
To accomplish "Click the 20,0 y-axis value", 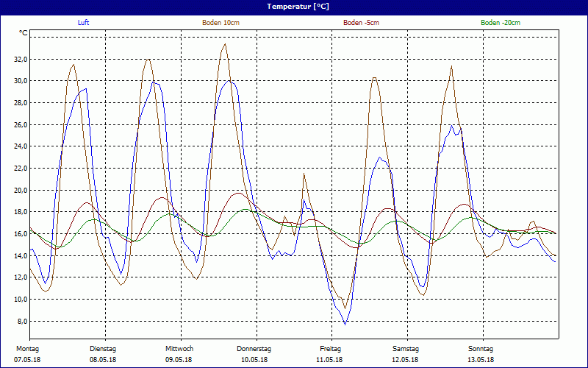I will [x=20, y=190].
